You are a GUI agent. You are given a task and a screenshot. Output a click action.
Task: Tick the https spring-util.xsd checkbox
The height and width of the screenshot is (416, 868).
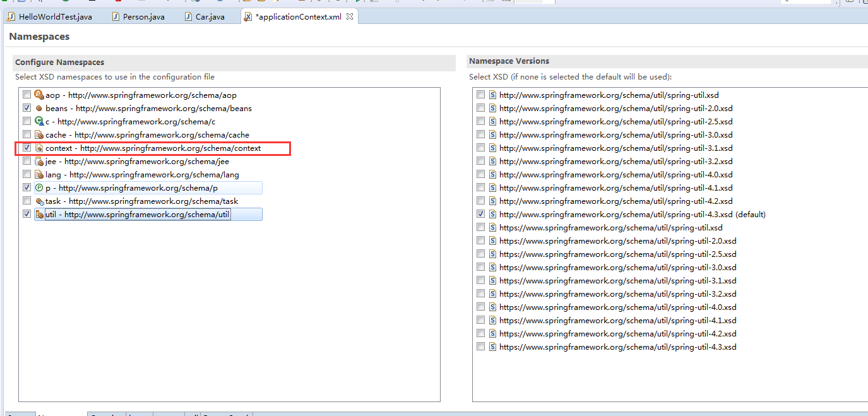[481, 227]
